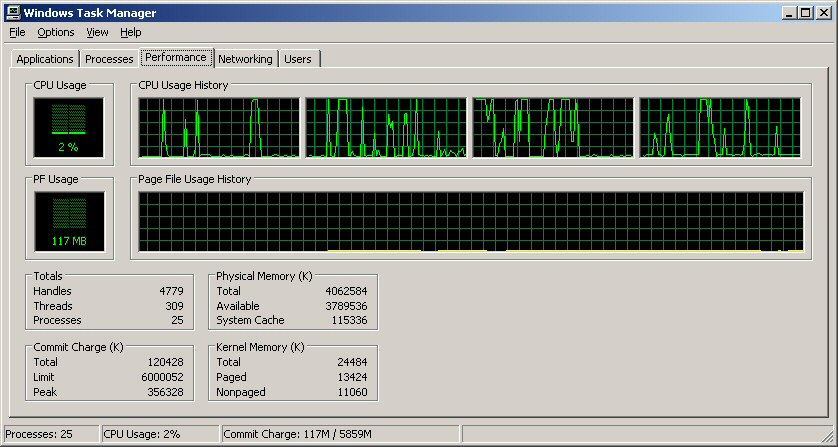Click the Commit Charge Total value 120428
This screenshot has width=838, height=447.
click(x=166, y=362)
